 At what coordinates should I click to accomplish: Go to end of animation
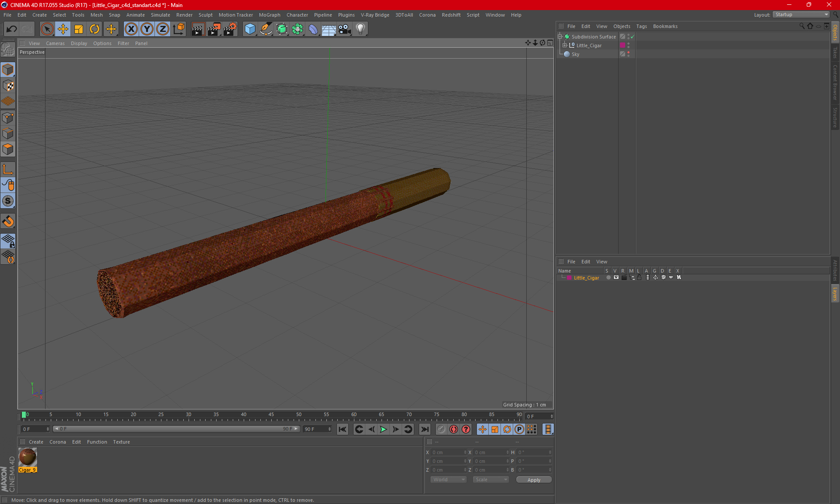coord(424,429)
